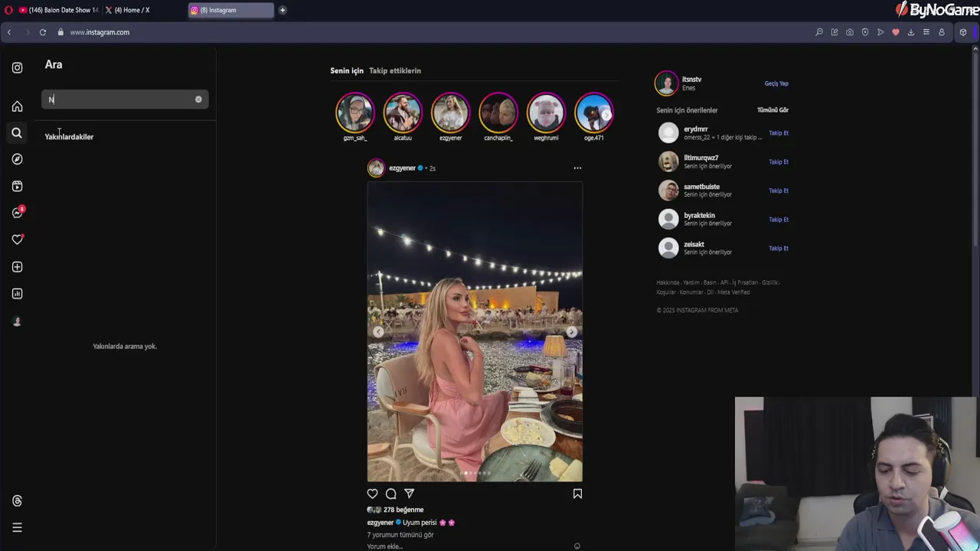Open gzm_sah_ story
980x551 pixels.
pos(354,112)
